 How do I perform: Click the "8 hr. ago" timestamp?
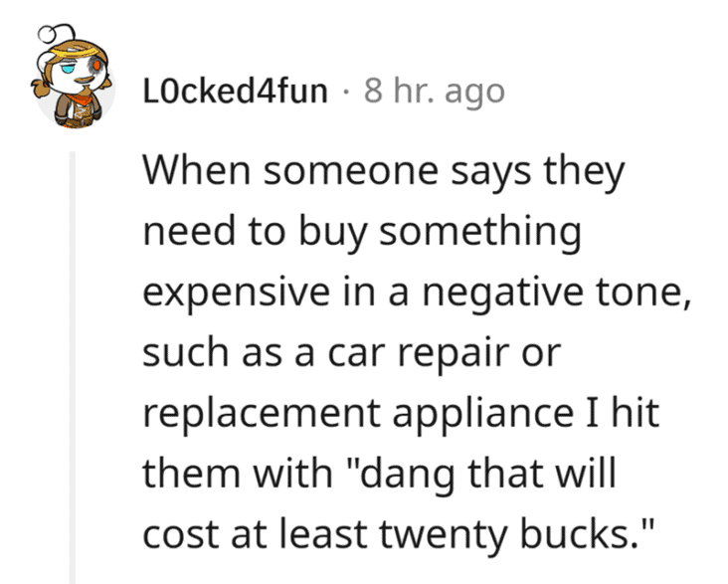point(434,93)
